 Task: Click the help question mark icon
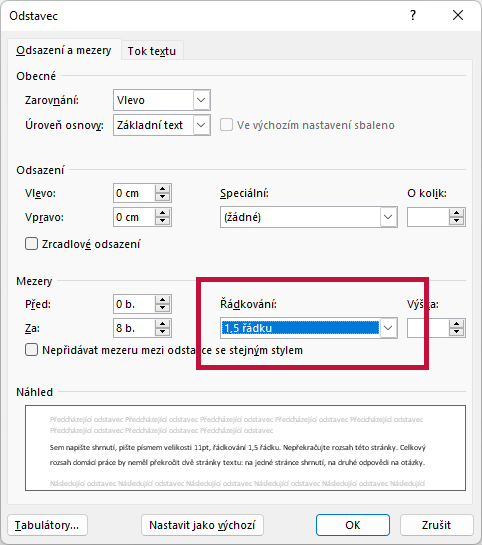click(412, 15)
